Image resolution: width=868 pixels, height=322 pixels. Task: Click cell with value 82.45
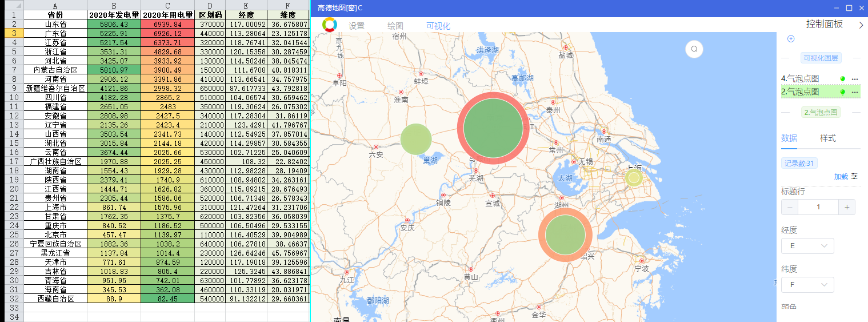point(167,299)
